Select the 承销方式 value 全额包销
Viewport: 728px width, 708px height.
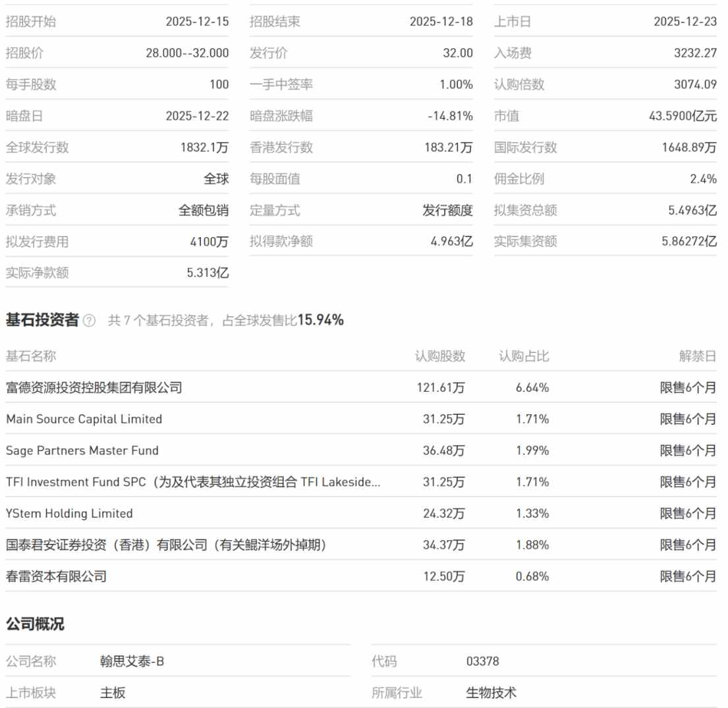point(204,210)
